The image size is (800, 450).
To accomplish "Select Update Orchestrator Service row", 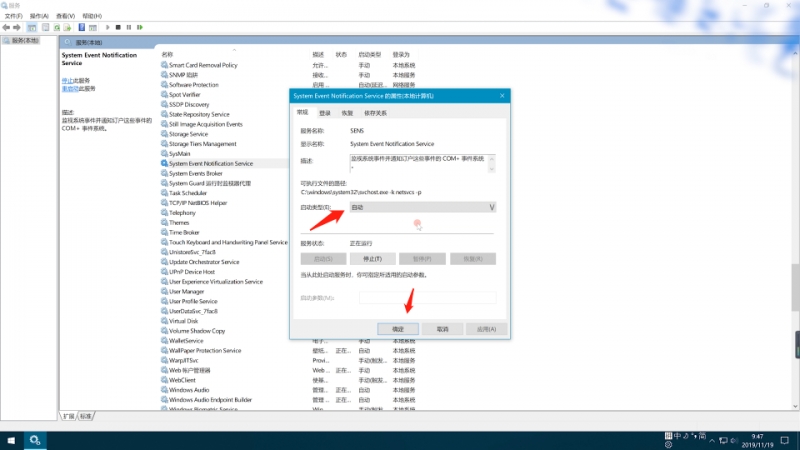I will [x=204, y=262].
